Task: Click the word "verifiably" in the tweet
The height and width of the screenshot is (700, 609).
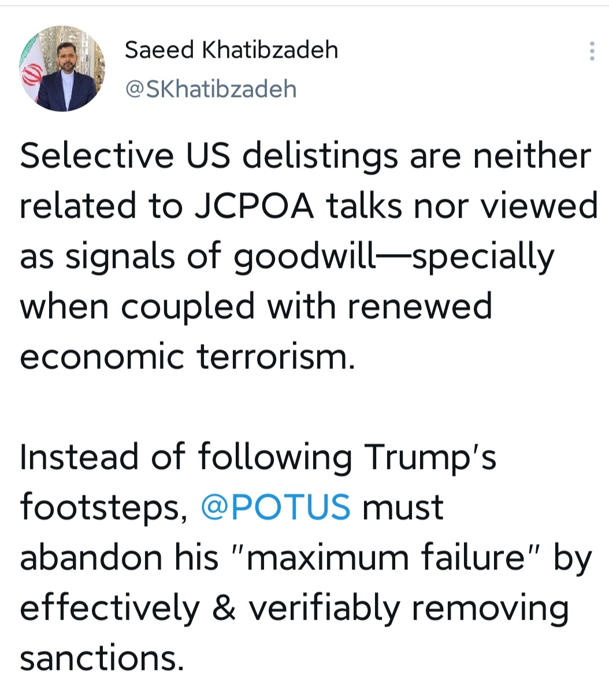Action: (325, 609)
